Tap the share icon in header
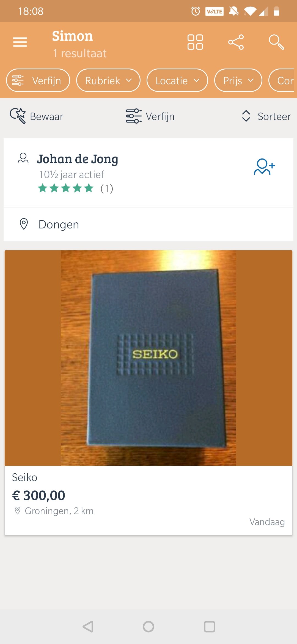 pos(236,42)
